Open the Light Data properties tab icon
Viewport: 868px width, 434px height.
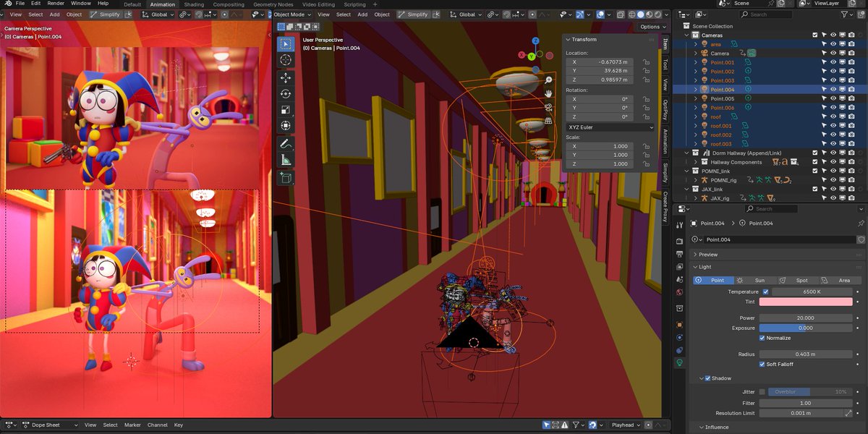(x=680, y=363)
